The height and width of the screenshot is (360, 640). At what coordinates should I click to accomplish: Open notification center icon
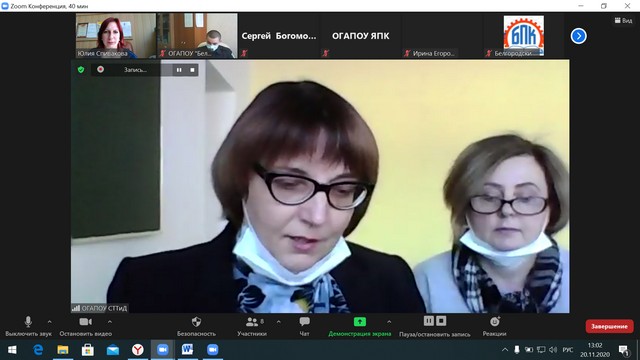pyautogui.click(x=624, y=350)
